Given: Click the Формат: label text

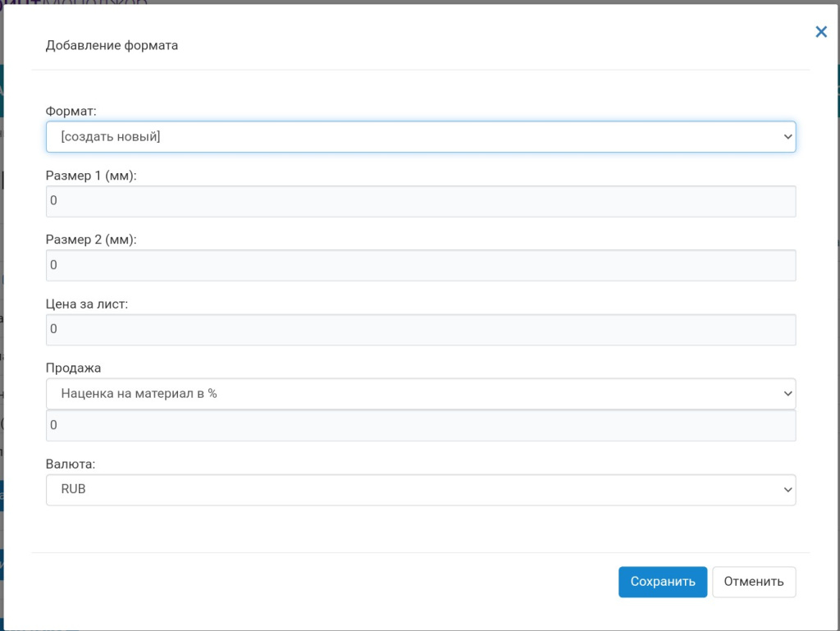Looking at the screenshot, I should click(x=71, y=111).
